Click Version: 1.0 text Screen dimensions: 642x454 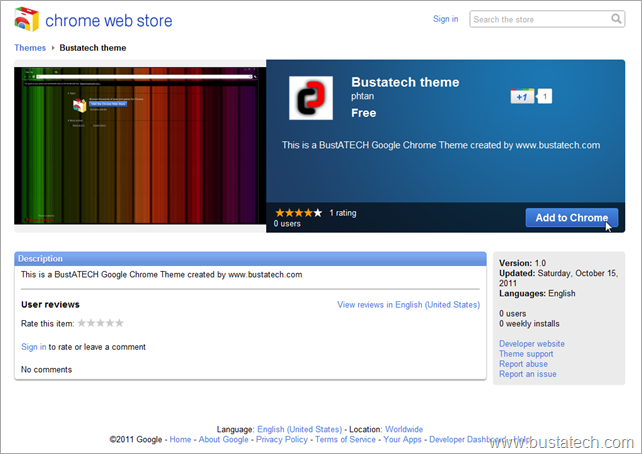pos(522,263)
